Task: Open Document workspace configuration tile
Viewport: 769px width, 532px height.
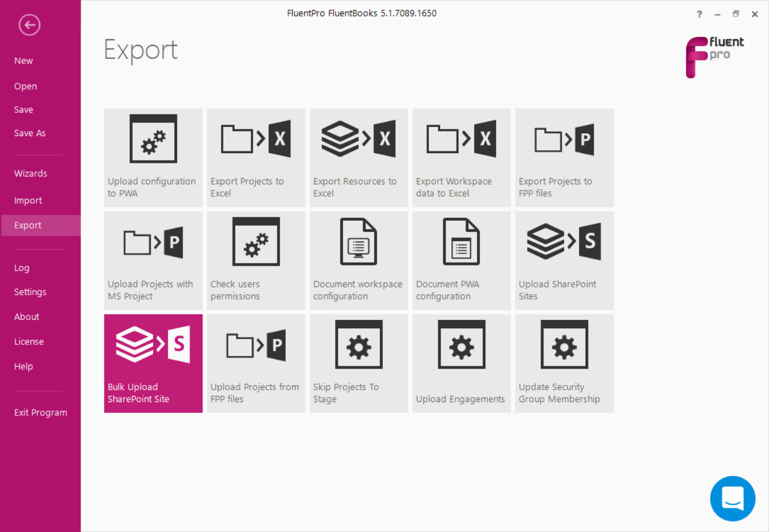Action: 359,261
